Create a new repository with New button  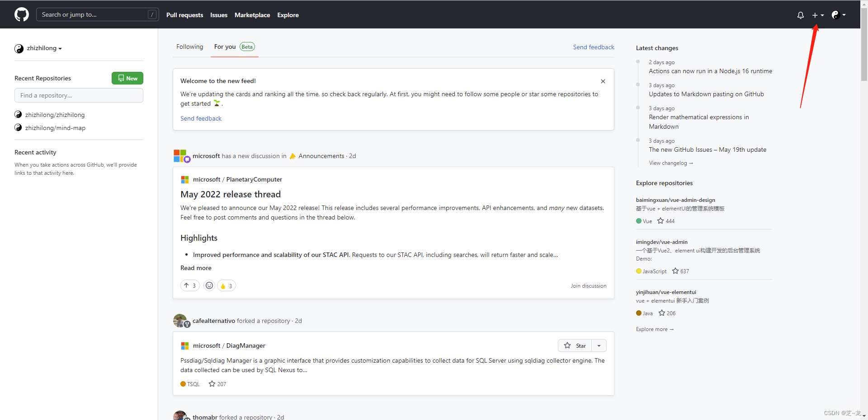(x=127, y=78)
